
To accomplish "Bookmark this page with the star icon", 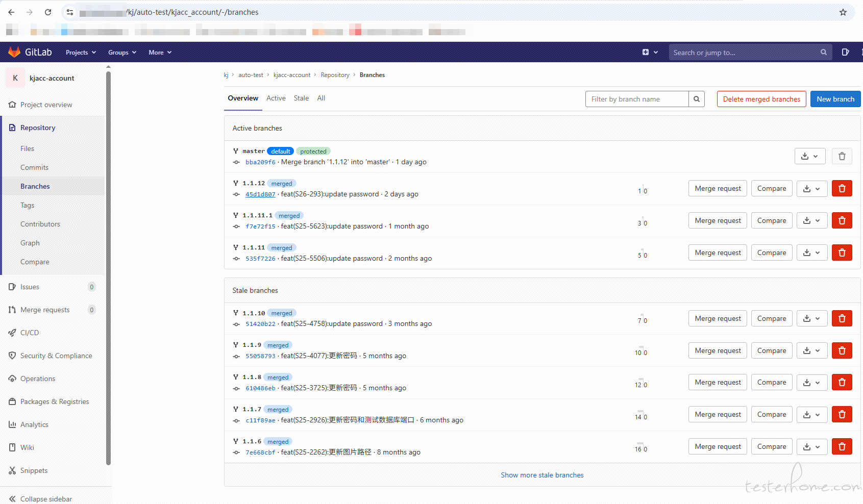I will click(843, 12).
